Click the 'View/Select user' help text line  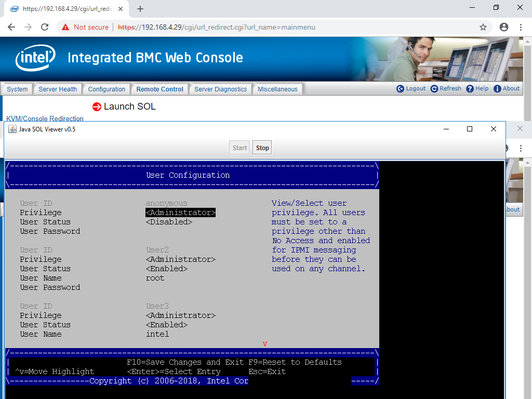coord(309,203)
